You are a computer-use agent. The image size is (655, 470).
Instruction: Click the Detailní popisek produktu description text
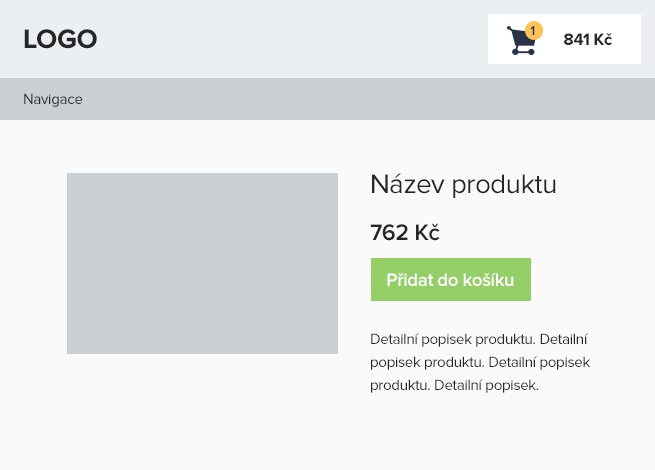tap(480, 362)
